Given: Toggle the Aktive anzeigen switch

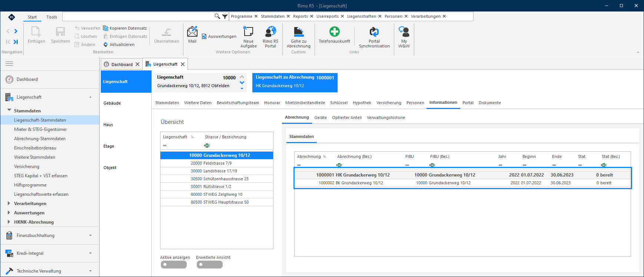Looking at the screenshot, I should [x=174, y=265].
